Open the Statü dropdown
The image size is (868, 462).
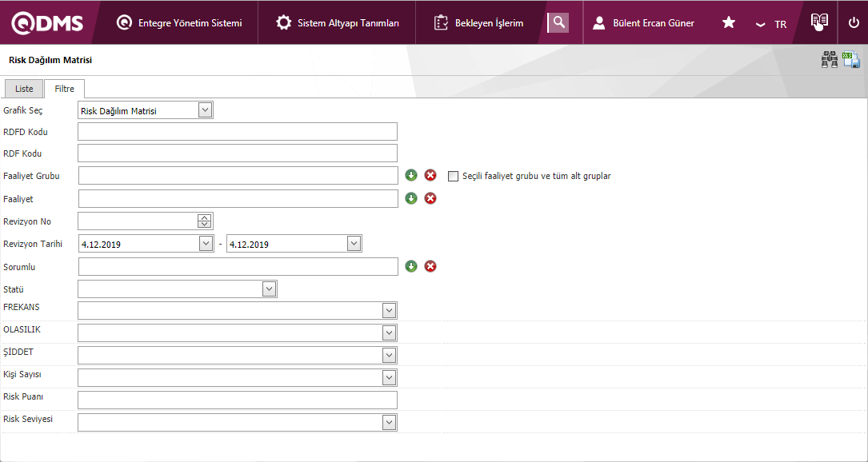[270, 289]
